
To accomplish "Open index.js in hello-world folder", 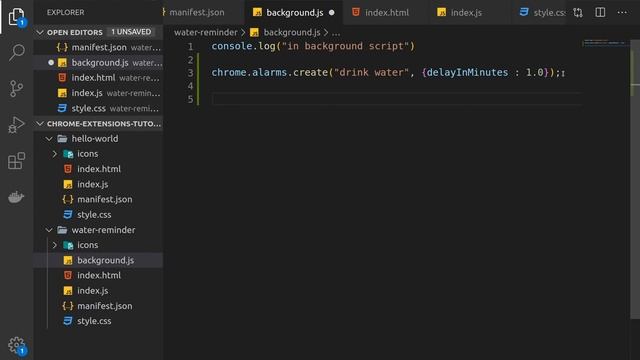I will (x=98, y=184).
